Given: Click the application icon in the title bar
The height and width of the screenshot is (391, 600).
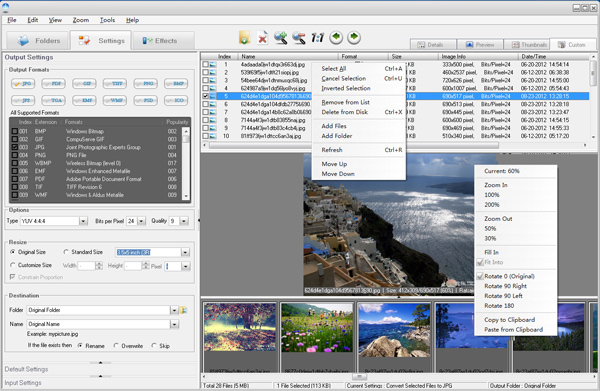Looking at the screenshot, I should click(x=5, y=7).
